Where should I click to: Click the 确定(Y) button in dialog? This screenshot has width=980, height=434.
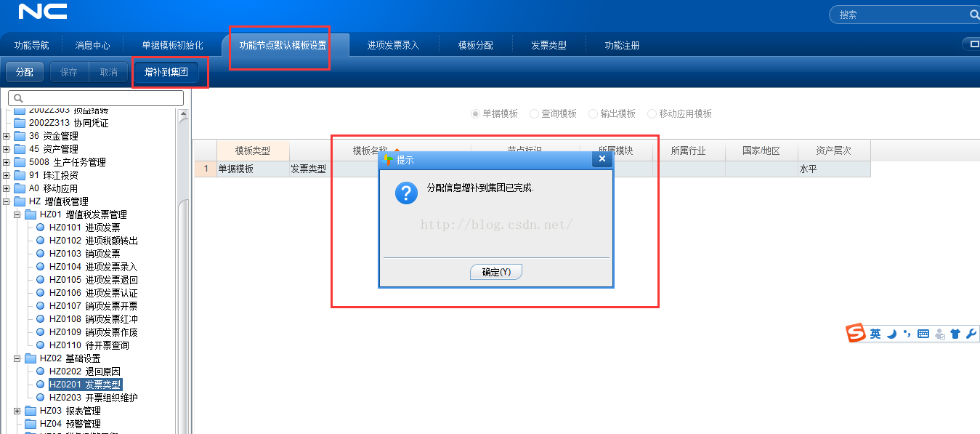pyautogui.click(x=496, y=272)
